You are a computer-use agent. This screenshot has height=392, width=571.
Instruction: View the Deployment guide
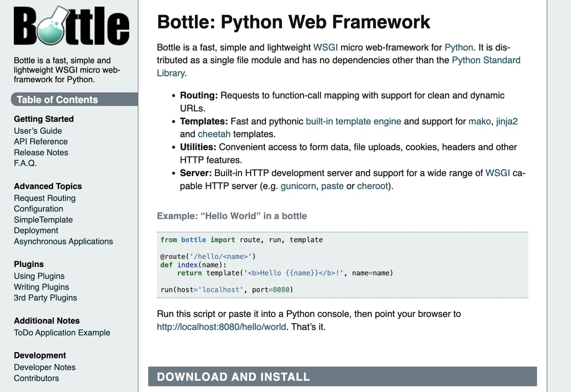36,231
